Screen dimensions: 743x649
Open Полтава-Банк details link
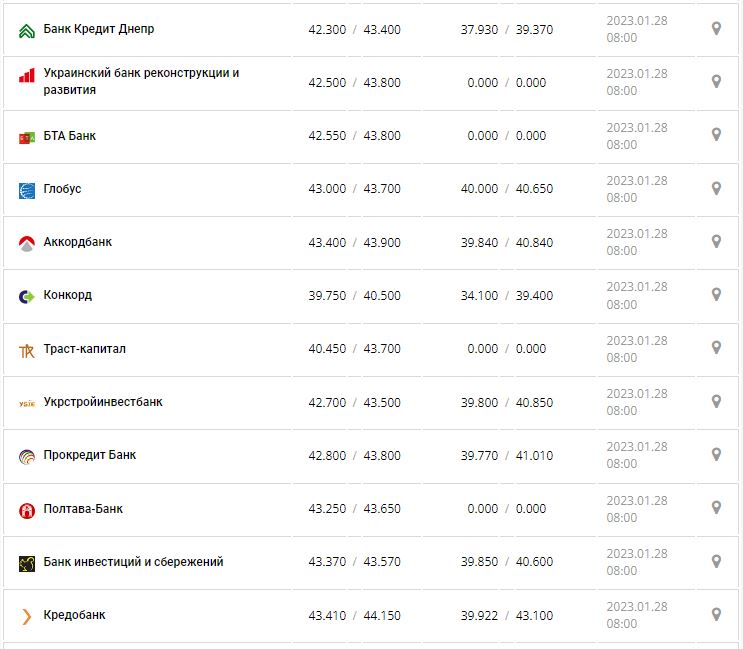84,508
